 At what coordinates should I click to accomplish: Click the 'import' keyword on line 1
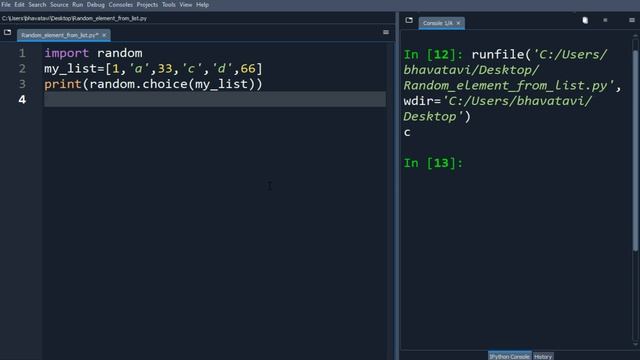[67, 53]
